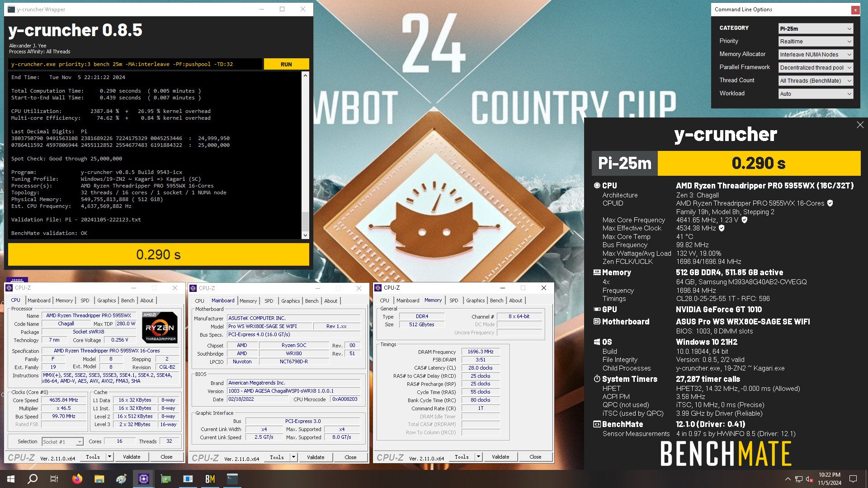This screenshot has width=868, height=488.
Task: Switch to the CPU-Z taskbar icon
Action: (x=144, y=479)
